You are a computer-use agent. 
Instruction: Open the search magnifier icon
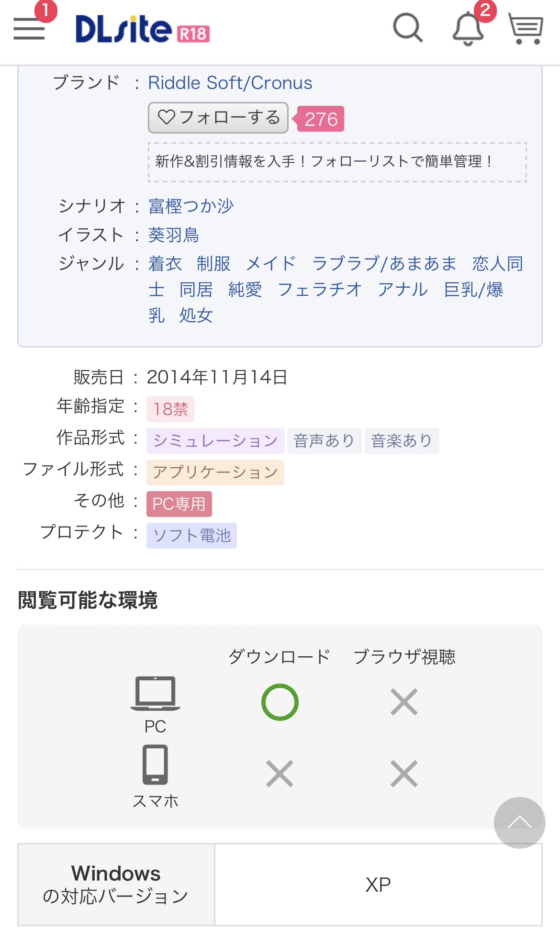pyautogui.click(x=408, y=28)
